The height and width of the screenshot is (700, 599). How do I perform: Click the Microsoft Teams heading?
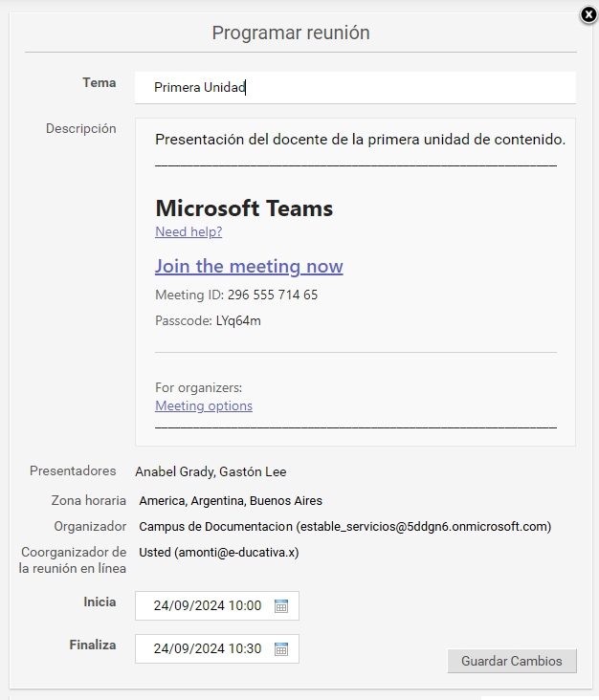(x=244, y=208)
